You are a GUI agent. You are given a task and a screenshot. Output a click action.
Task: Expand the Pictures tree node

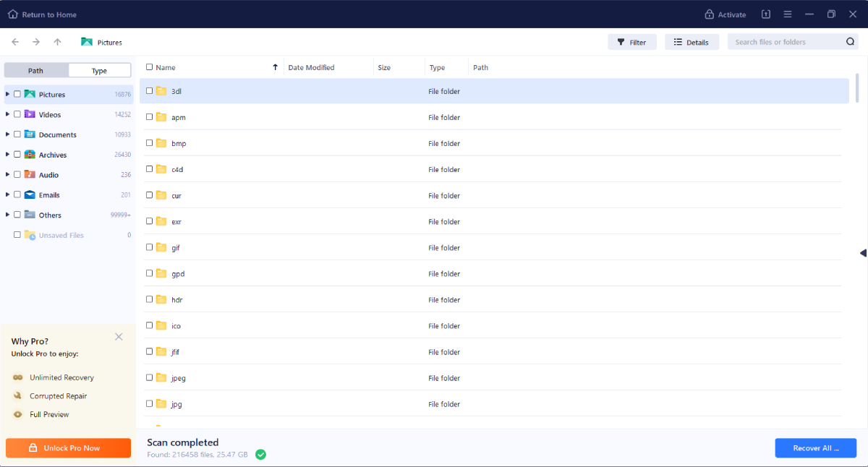pos(8,94)
